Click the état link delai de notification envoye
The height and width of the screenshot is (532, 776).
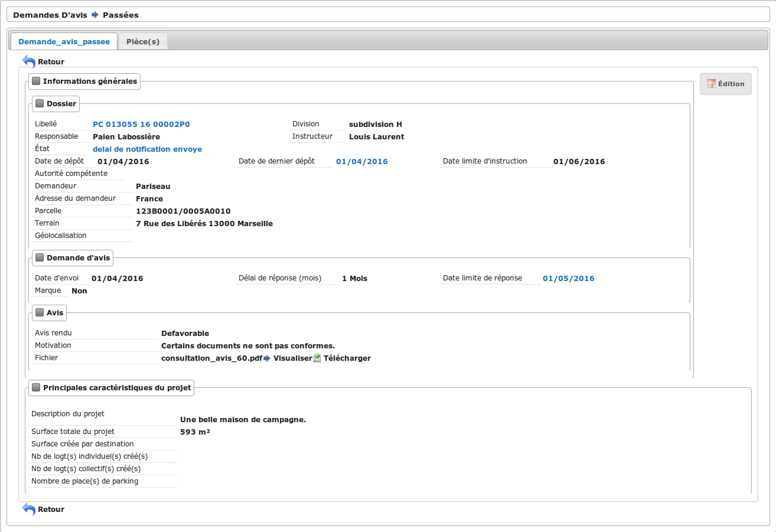tap(147, 149)
